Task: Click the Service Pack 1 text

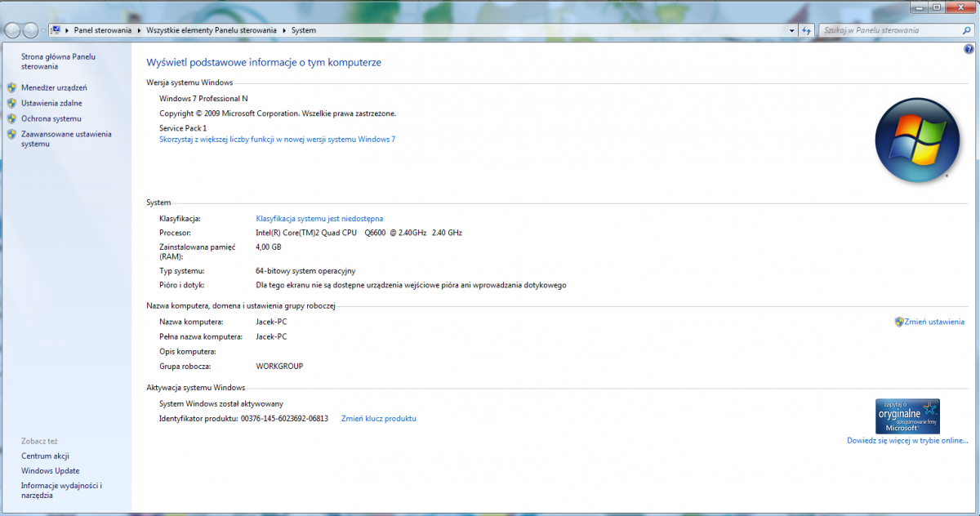Action: tap(183, 128)
